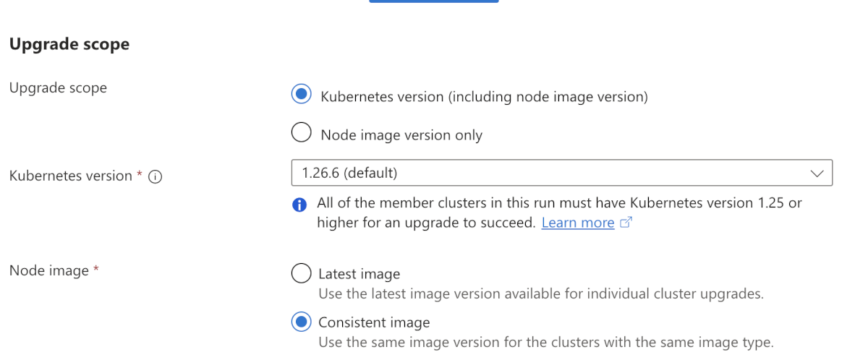Click the member clusters version requirement message
This screenshot has width=868, height=360.
point(559,203)
